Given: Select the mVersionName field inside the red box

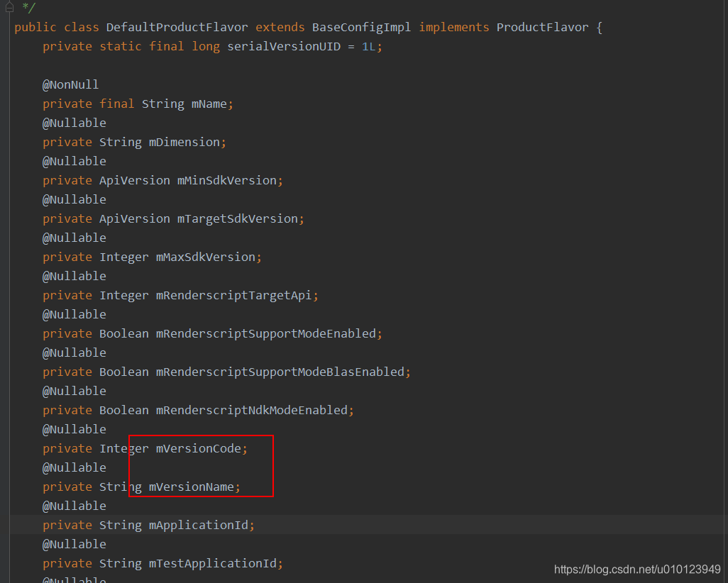Looking at the screenshot, I should [192, 487].
